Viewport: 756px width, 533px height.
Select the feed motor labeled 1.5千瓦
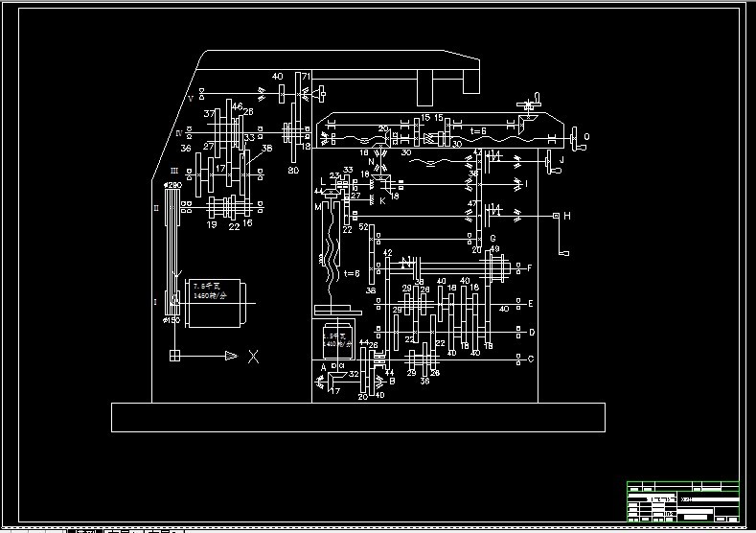pyautogui.click(x=337, y=340)
